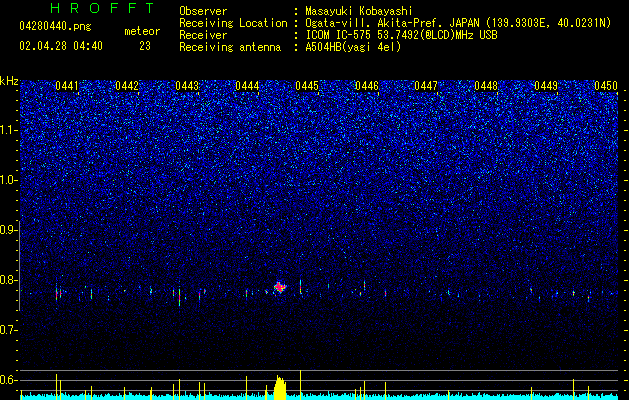Click time marker 0443
The image size is (629, 400).
(187, 86)
